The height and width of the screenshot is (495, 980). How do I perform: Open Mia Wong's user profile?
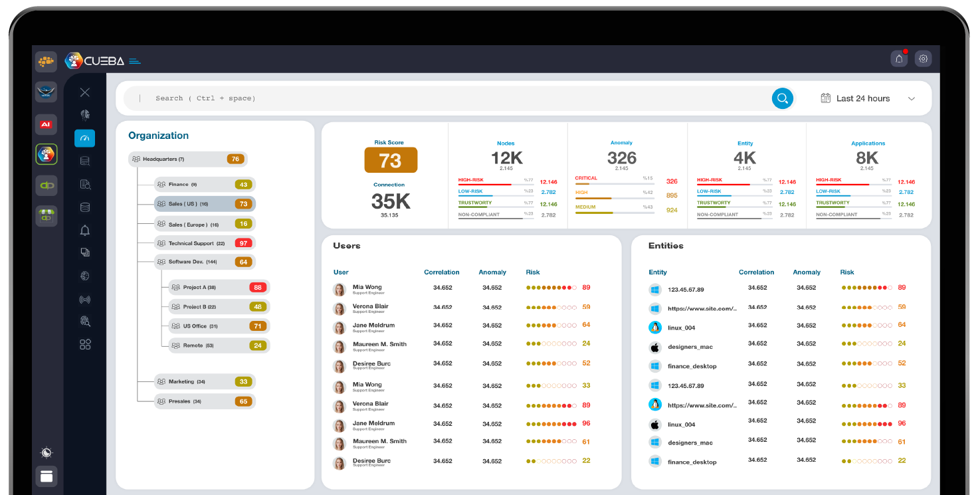tap(367, 287)
